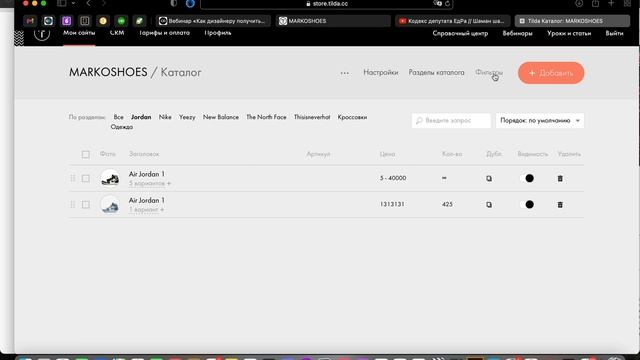This screenshot has width=640, height=360.
Task: Toggle the Safari sidebar button
Action: [62, 3]
